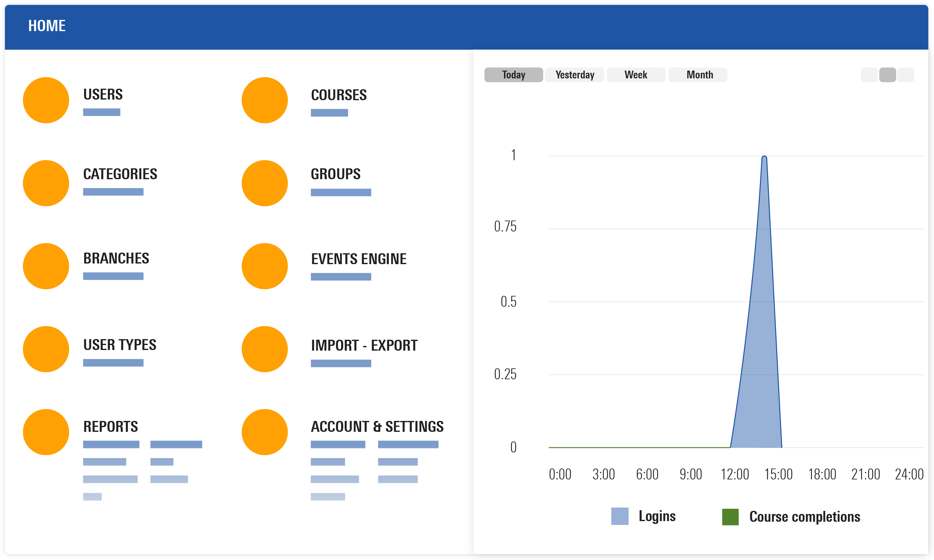This screenshot has width=934, height=560.
Task: Open the Events Engine circle icon
Action: tap(265, 266)
